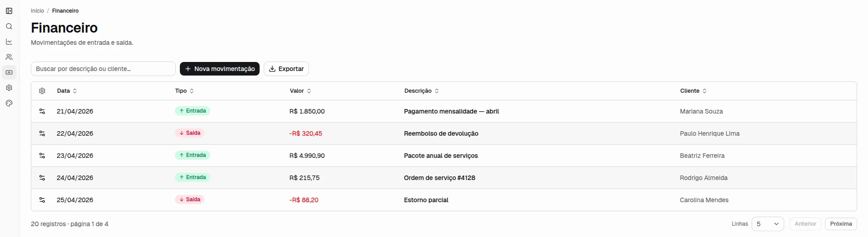Image resolution: width=868 pixels, height=237 pixels.
Task: Sort the table by Data column
Action: (67, 91)
